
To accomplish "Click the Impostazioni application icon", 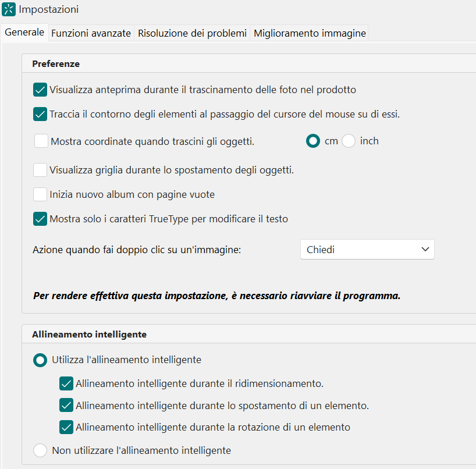I will (9, 9).
